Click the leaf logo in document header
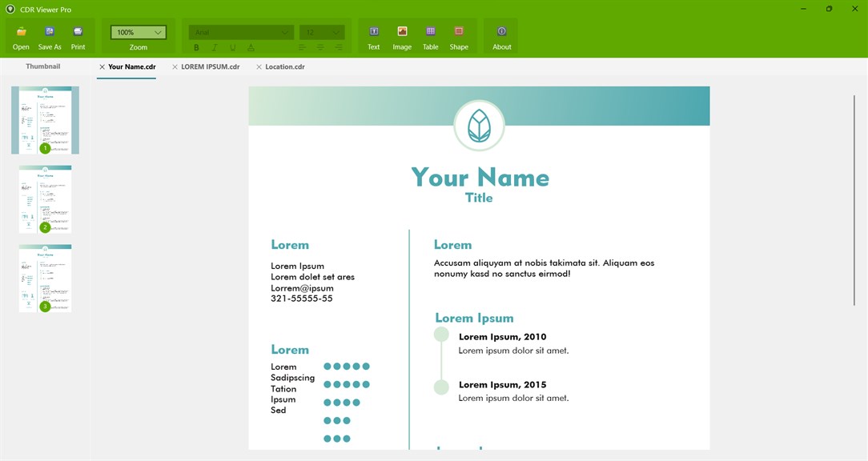This screenshot has height=461, width=868. click(x=479, y=126)
